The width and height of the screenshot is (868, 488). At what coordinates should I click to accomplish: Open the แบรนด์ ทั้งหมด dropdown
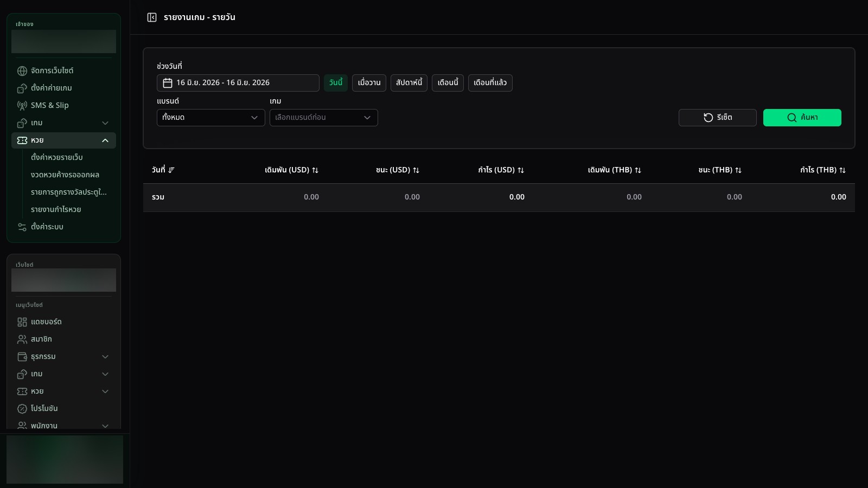[x=211, y=118]
